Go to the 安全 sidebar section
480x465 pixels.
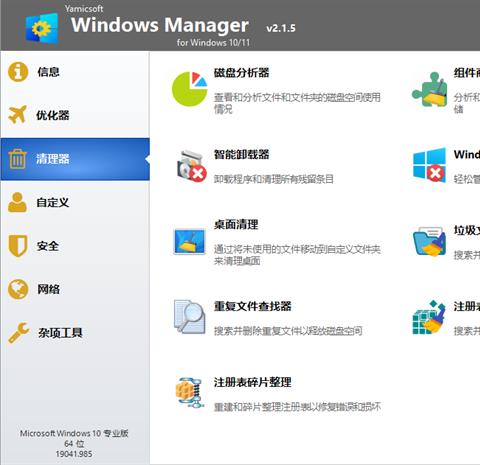[x=75, y=246]
